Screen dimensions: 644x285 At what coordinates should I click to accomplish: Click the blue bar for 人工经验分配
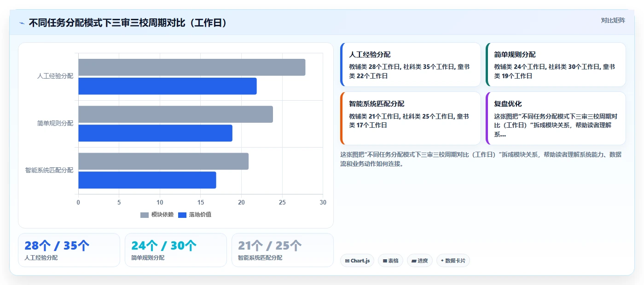(168, 86)
